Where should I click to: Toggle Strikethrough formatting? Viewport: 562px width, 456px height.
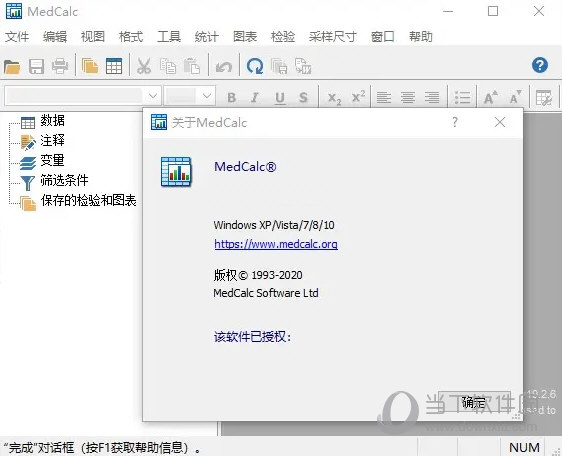point(303,97)
